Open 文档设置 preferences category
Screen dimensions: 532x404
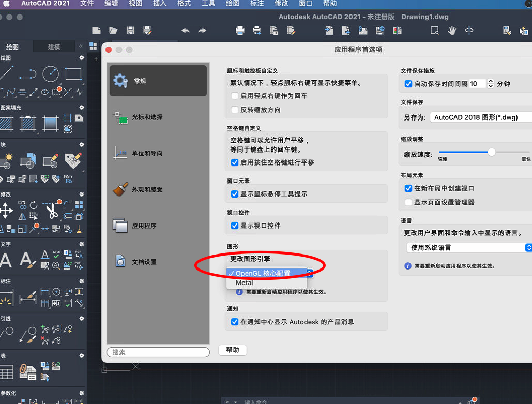pos(158,262)
